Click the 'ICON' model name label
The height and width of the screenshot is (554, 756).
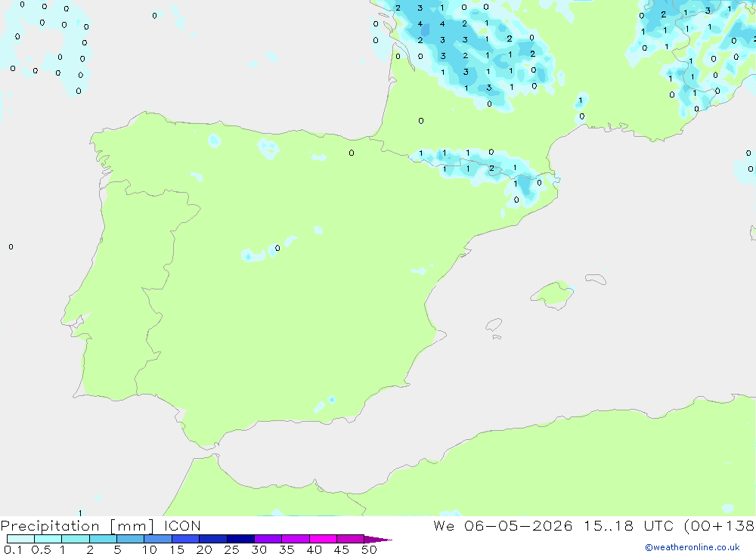click(181, 525)
